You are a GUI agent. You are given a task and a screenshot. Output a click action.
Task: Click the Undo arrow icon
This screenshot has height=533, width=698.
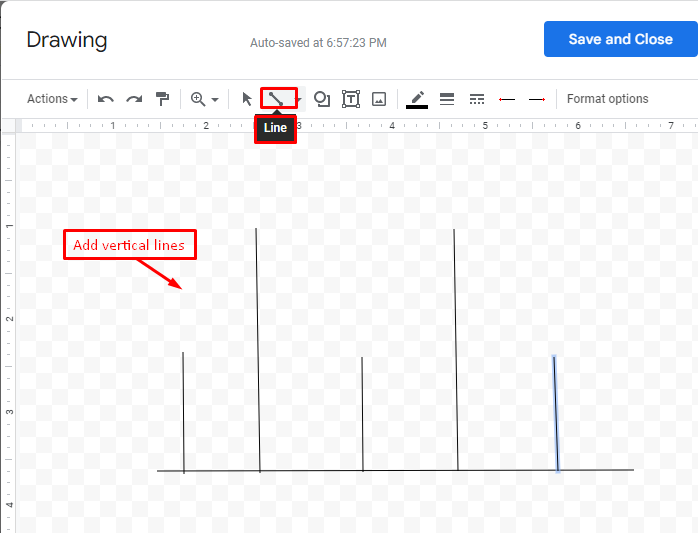pos(106,99)
